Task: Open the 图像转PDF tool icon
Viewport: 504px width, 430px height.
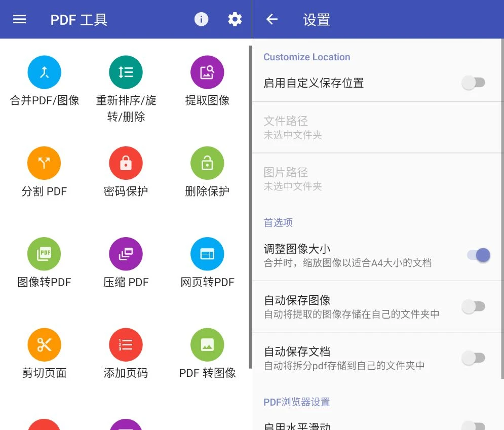Action: (x=45, y=254)
